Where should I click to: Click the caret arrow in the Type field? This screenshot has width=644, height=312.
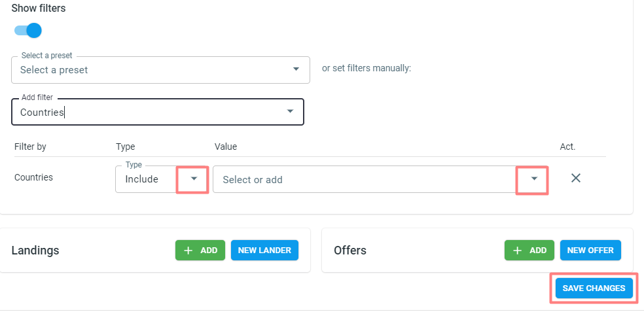194,179
